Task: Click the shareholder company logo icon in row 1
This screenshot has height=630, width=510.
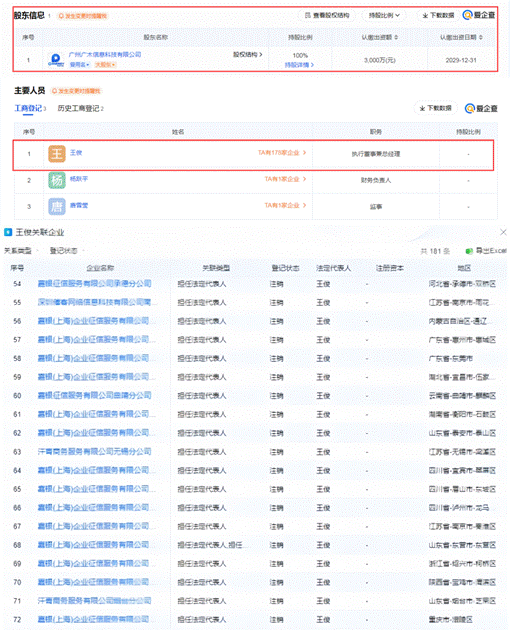Action: pyautogui.click(x=56, y=60)
